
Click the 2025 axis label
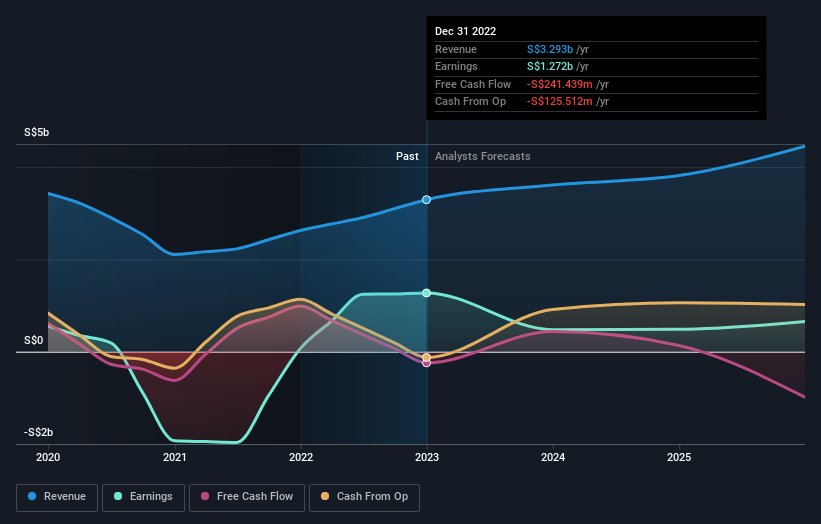coord(679,458)
